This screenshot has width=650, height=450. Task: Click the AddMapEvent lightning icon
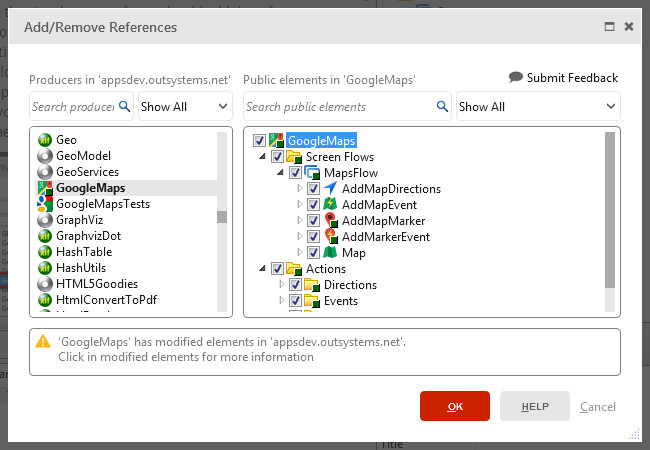[x=330, y=205]
